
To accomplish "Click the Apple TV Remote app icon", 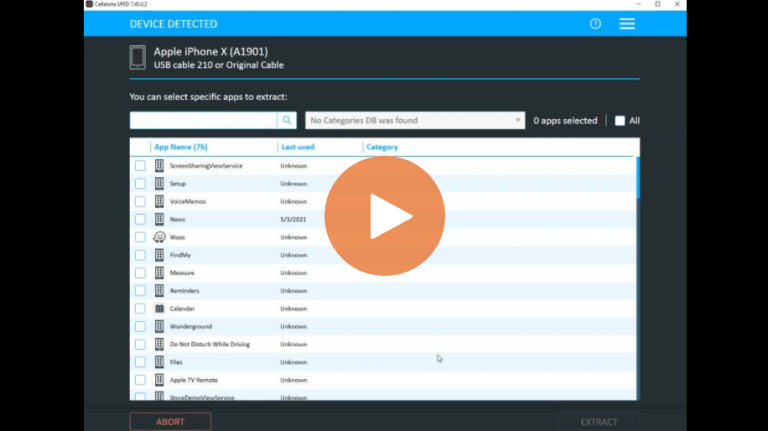I will click(x=159, y=380).
